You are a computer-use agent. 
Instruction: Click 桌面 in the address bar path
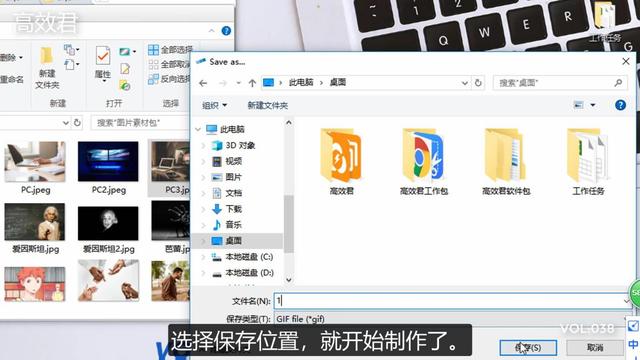tap(338, 83)
